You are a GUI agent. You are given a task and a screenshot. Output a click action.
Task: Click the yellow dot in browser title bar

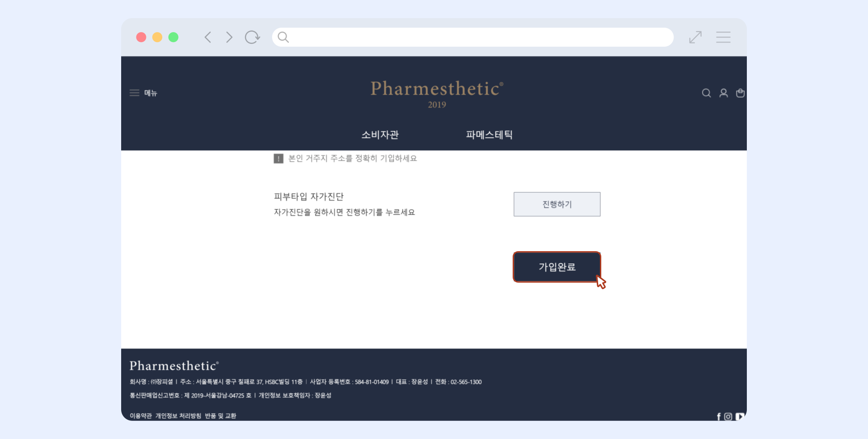(x=157, y=37)
